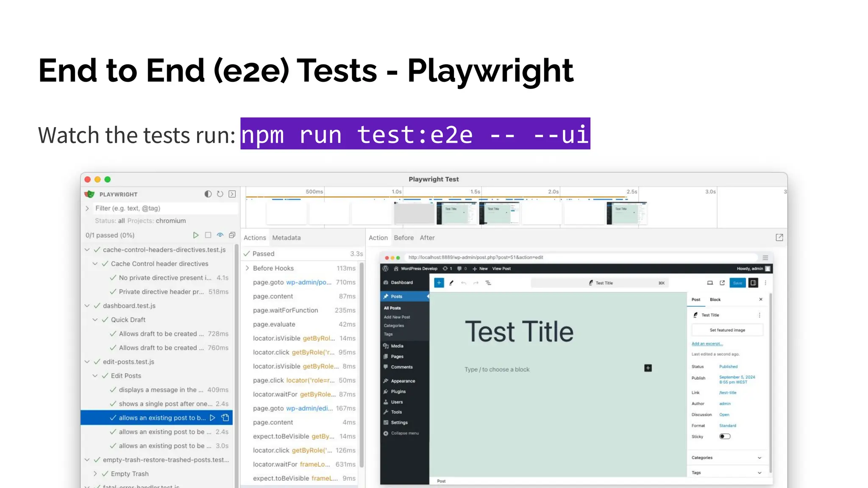Expand the Categories panel
The height and width of the screenshot is (488, 868).
point(727,457)
